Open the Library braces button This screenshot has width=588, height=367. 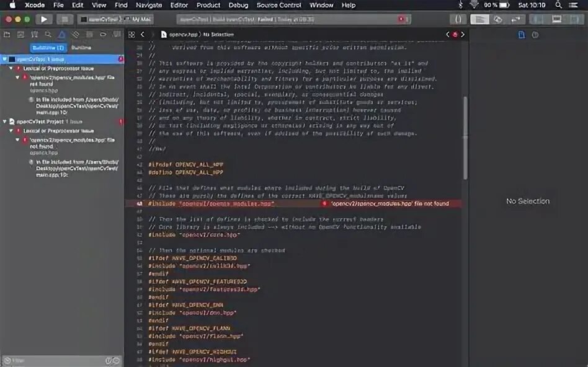tap(458, 19)
